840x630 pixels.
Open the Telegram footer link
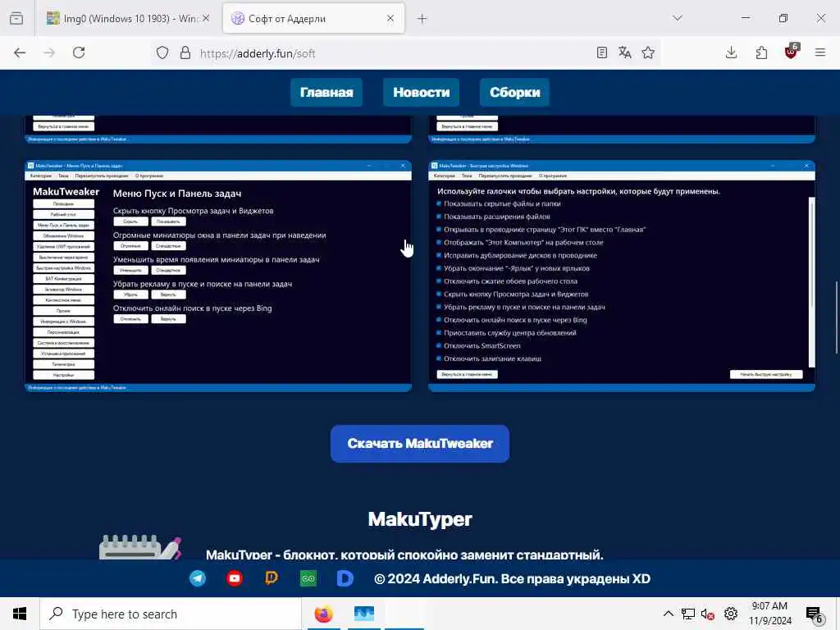point(198,578)
